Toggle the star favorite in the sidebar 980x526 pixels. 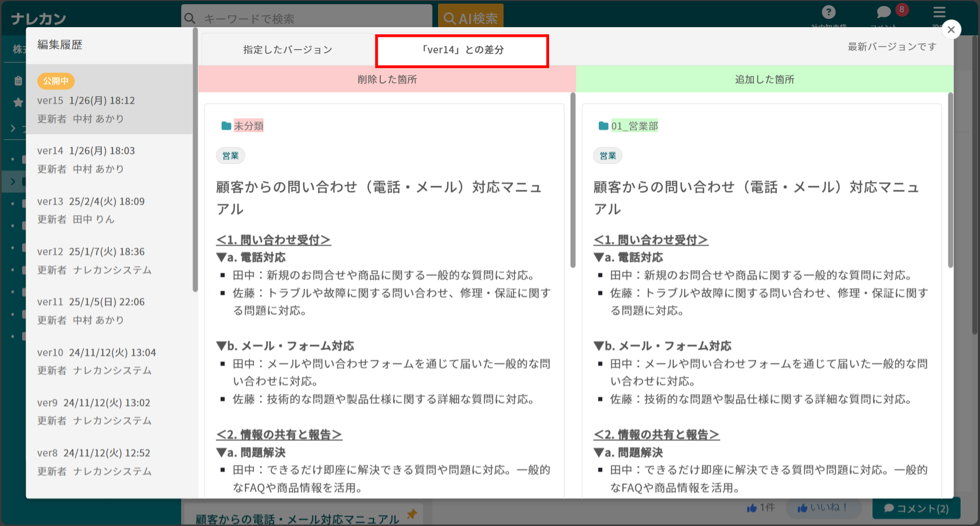(17, 102)
